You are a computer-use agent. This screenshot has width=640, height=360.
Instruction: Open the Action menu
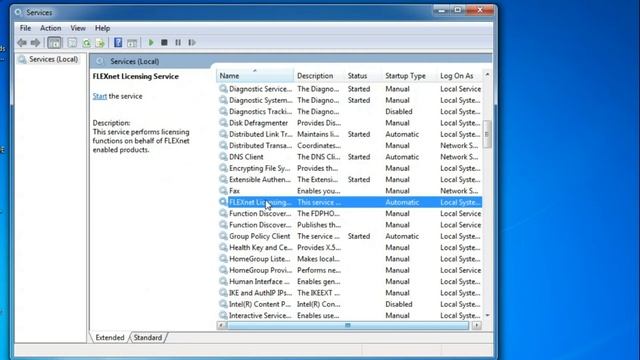(51, 28)
